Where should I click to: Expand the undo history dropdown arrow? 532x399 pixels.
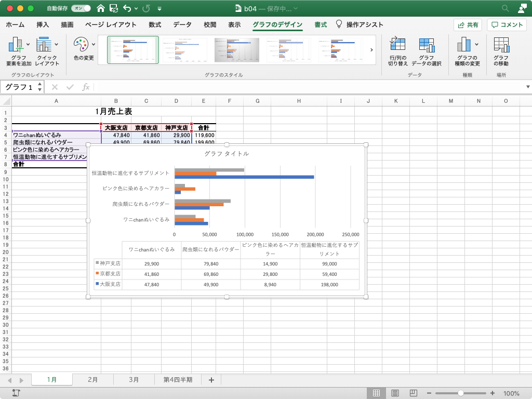coord(136,8)
